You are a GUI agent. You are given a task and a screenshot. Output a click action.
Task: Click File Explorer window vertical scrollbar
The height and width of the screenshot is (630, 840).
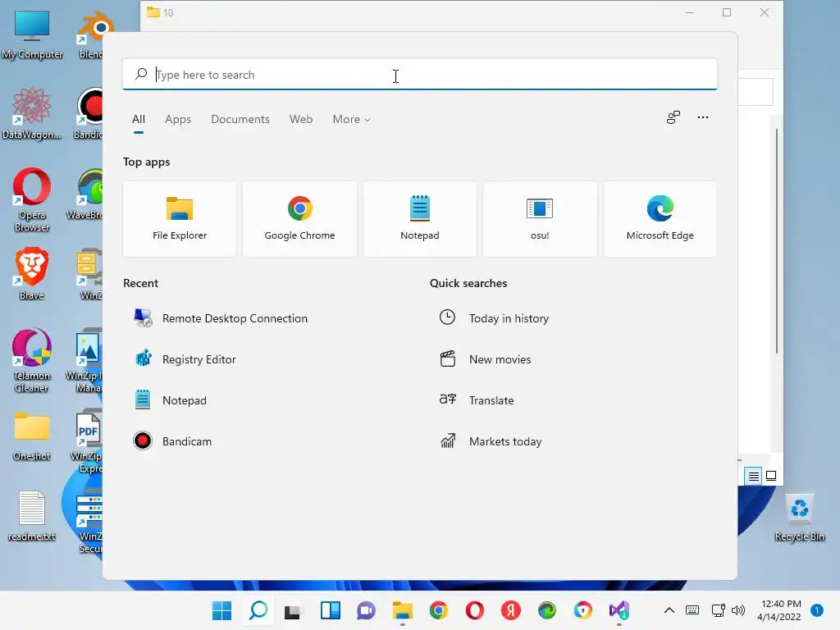point(776,241)
